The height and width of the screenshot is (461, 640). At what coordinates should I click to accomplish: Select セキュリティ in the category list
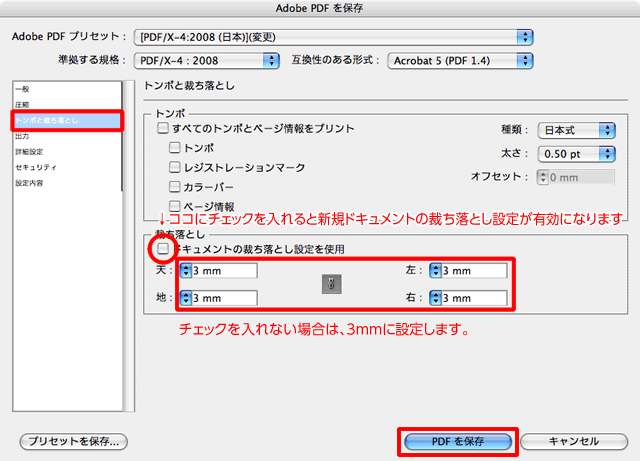pos(67,167)
